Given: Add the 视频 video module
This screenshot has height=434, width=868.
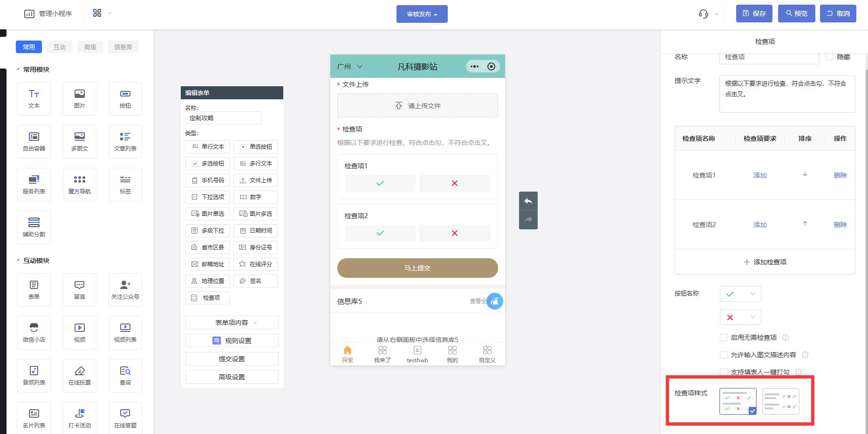Looking at the screenshot, I should click(80, 332).
